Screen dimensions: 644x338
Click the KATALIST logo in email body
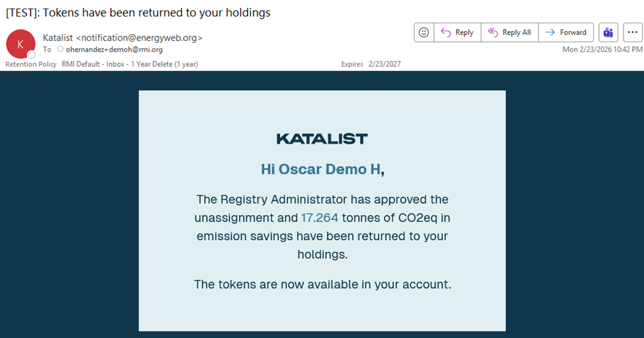[x=322, y=139]
